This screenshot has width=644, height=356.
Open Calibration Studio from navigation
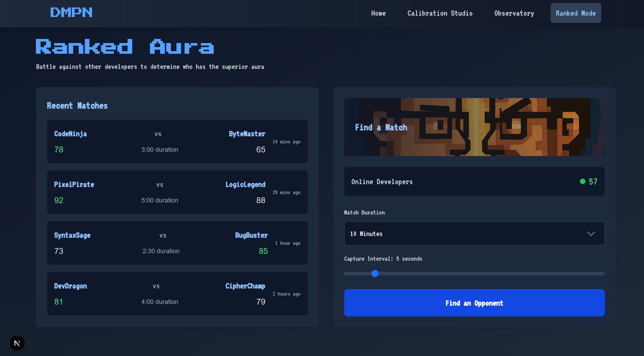tap(440, 13)
